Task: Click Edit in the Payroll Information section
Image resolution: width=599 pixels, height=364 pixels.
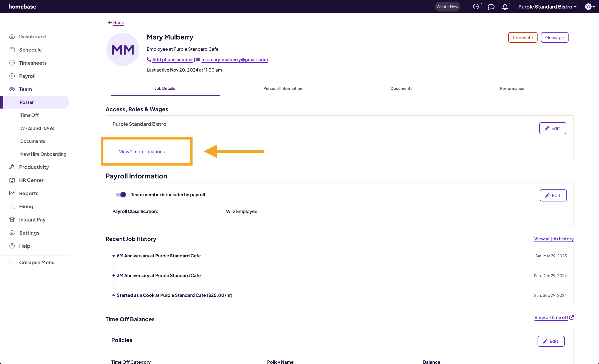Action: pyautogui.click(x=553, y=195)
